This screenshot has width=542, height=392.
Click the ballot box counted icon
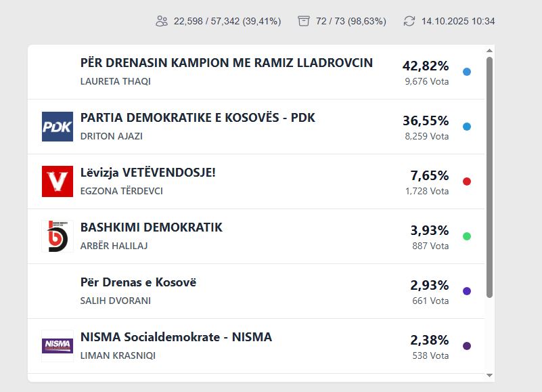pyautogui.click(x=304, y=21)
